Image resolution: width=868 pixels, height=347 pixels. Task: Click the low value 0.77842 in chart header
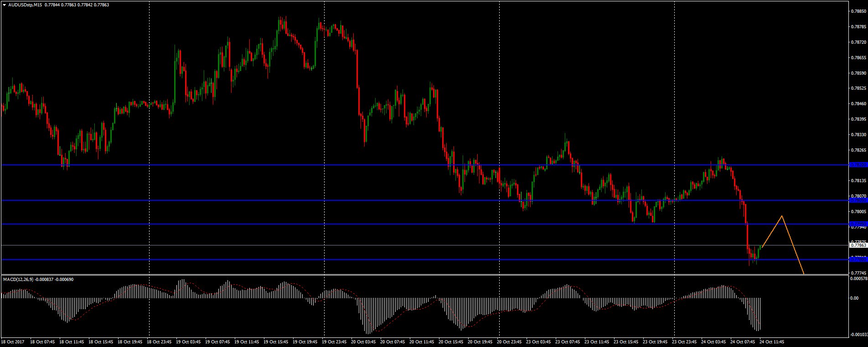pyautogui.click(x=85, y=5)
